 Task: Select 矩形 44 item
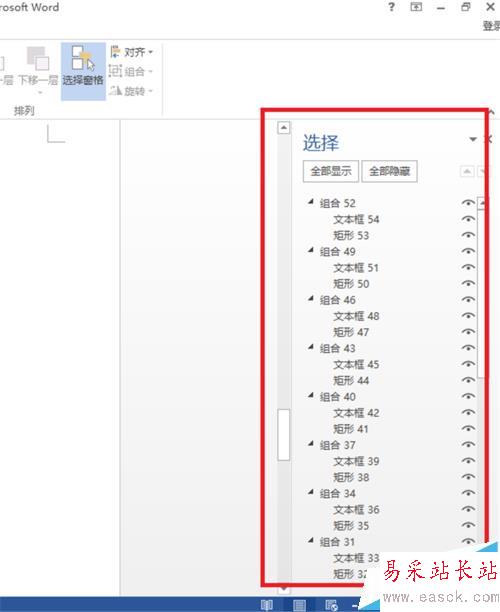351,381
